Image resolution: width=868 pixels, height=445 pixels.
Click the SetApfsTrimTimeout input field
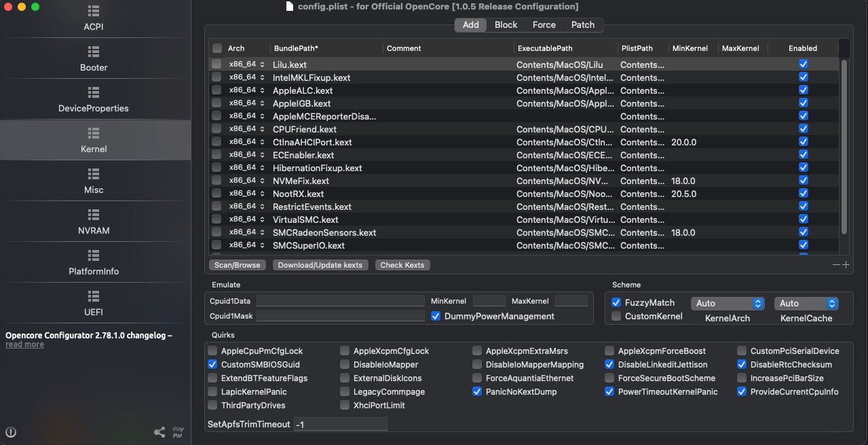click(x=340, y=425)
